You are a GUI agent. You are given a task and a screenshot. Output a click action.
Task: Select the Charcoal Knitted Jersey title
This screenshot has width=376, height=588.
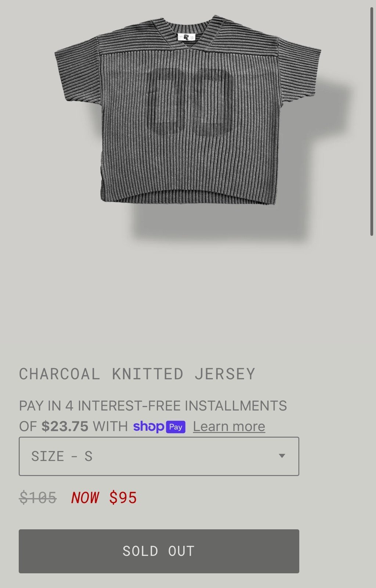point(137,374)
